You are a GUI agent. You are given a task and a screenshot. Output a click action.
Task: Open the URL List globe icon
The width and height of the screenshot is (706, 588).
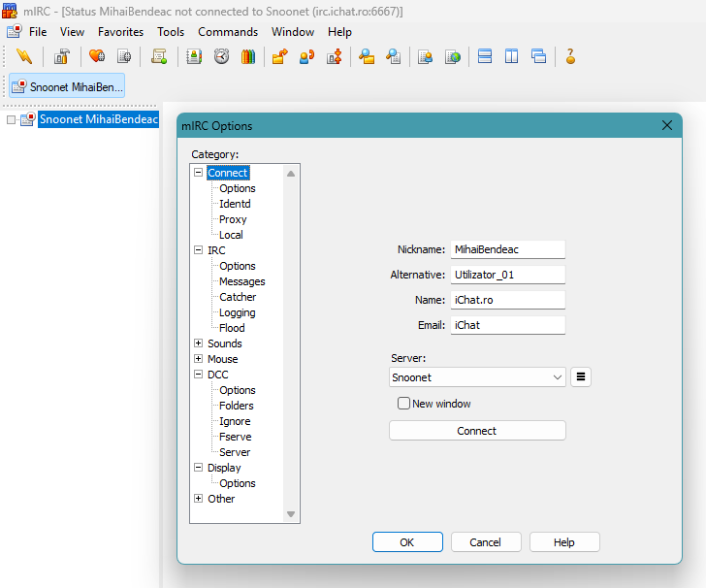point(453,56)
